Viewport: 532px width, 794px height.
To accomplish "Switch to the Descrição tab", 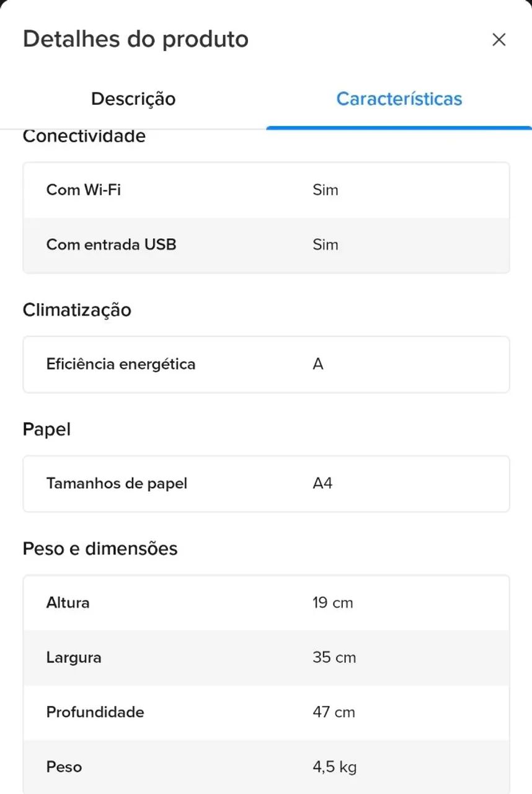I will (133, 99).
